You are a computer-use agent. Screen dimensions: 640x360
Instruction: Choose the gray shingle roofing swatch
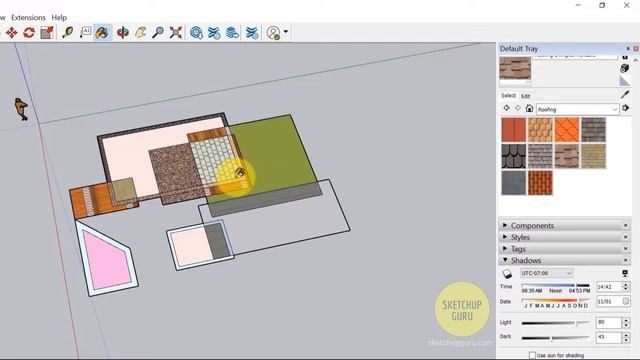coord(540,156)
